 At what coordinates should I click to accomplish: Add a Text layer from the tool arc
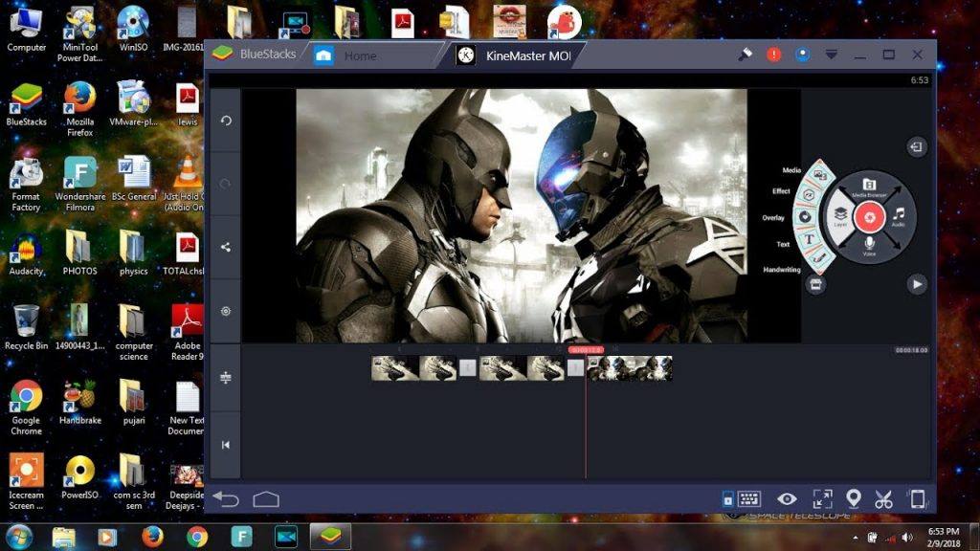[809, 240]
